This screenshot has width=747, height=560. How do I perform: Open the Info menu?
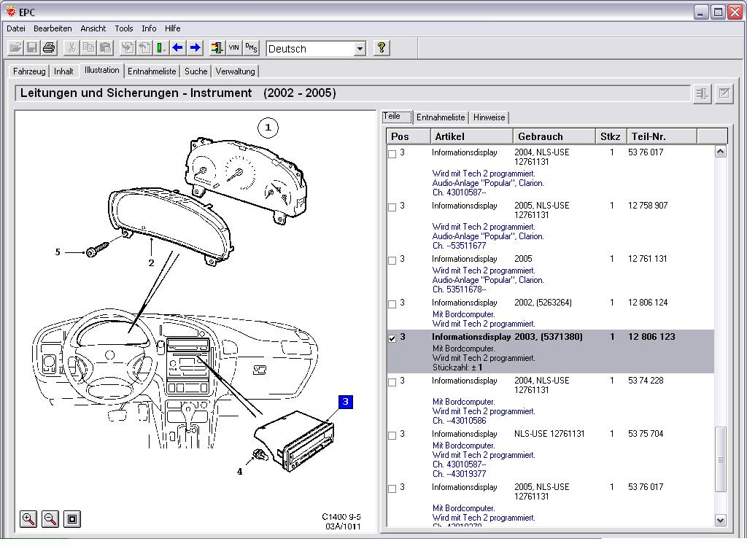(149, 28)
